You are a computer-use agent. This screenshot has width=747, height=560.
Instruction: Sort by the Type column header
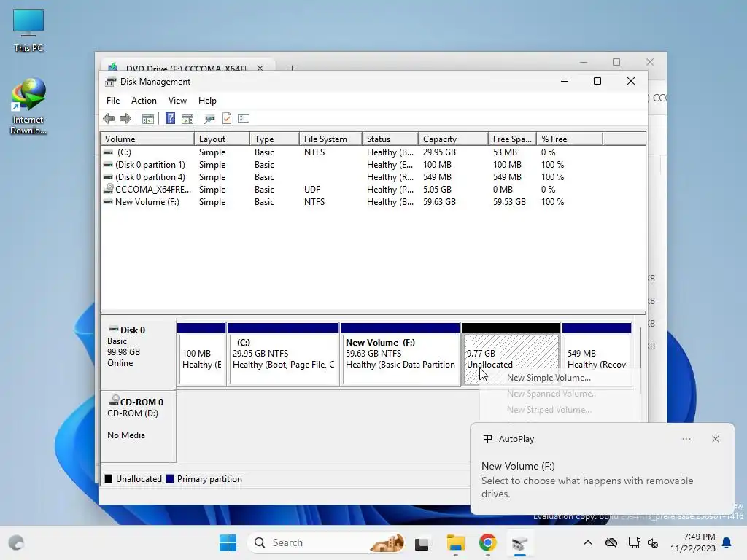tap(274, 139)
